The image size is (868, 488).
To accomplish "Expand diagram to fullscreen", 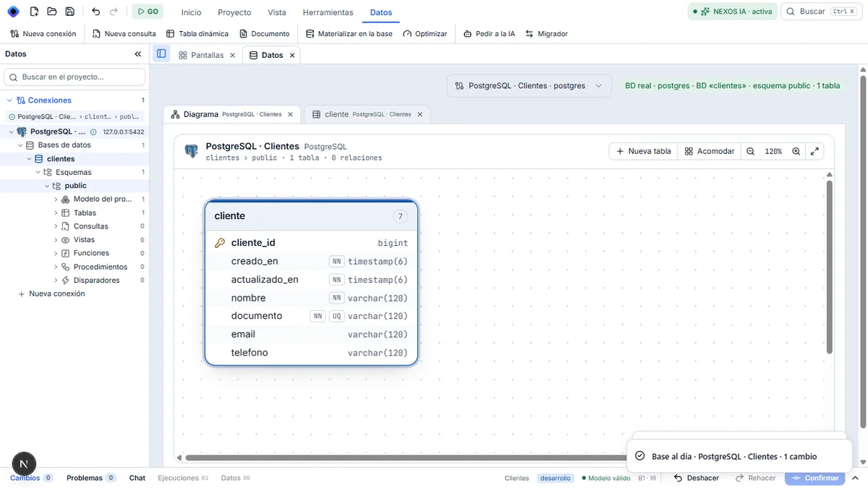I will click(814, 151).
